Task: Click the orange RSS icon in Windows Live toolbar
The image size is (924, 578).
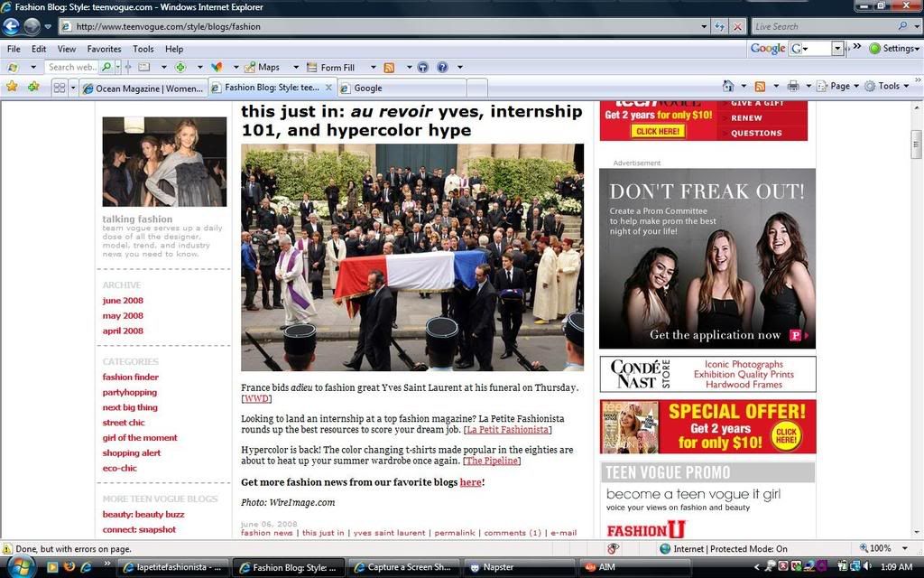Action: click(x=389, y=67)
